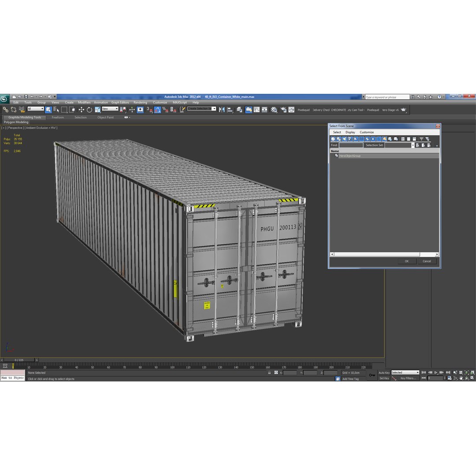Toggle the Selection Lock padlock icon

269,372
